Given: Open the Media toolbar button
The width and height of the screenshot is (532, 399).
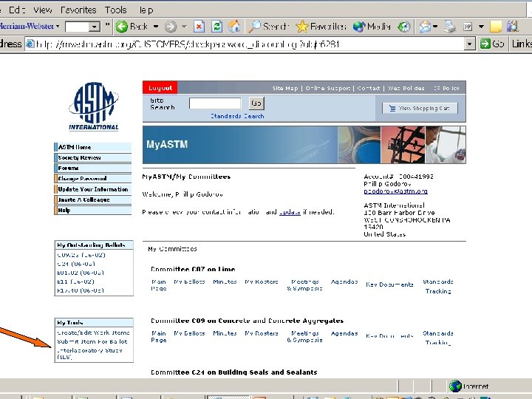Looking at the screenshot, I should click(x=372, y=27).
